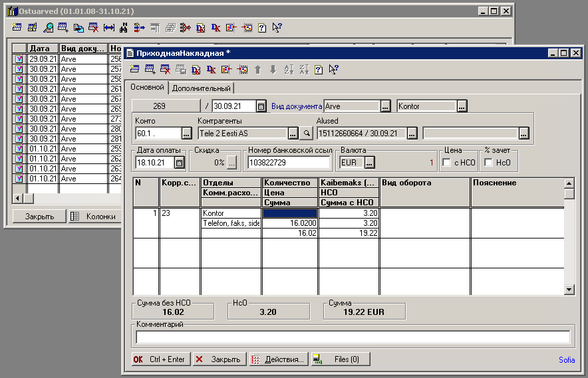Open the calendar next to date 30.09.21
Viewport: 588px width, 378px height.
point(261,106)
